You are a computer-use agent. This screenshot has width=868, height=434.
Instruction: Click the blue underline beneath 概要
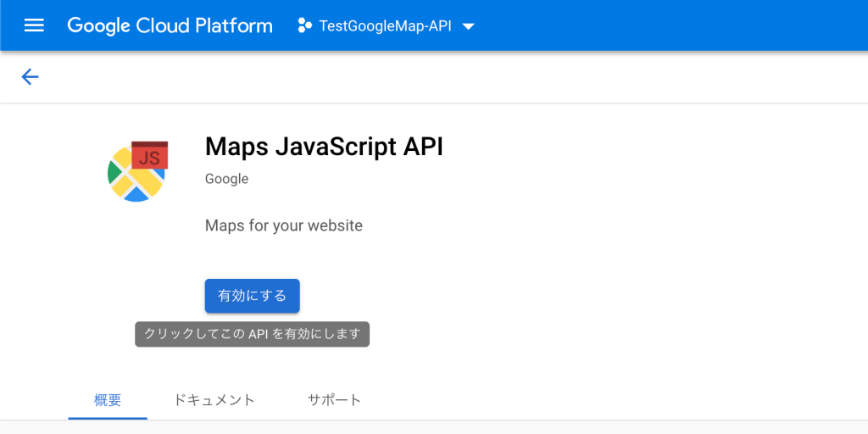pos(108,418)
